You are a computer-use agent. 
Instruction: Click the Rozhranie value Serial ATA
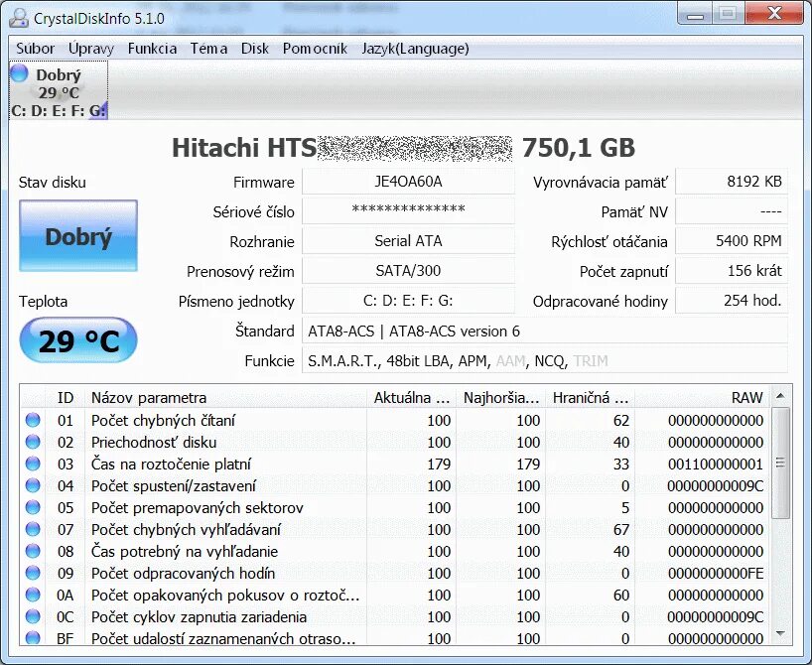point(408,241)
